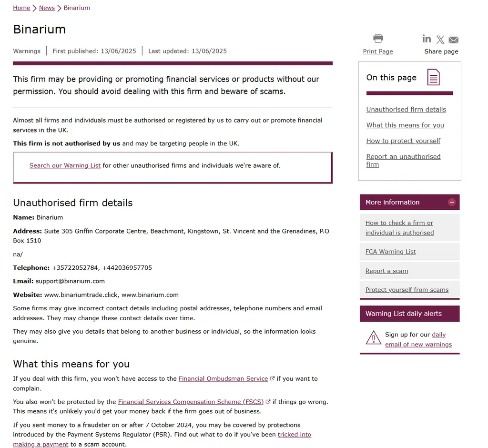This screenshot has height=448, width=488.
Task: Share page via email envelope icon
Action: coord(454,40)
